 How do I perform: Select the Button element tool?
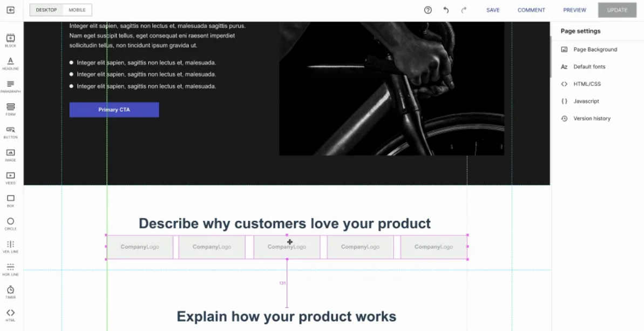pos(11,132)
